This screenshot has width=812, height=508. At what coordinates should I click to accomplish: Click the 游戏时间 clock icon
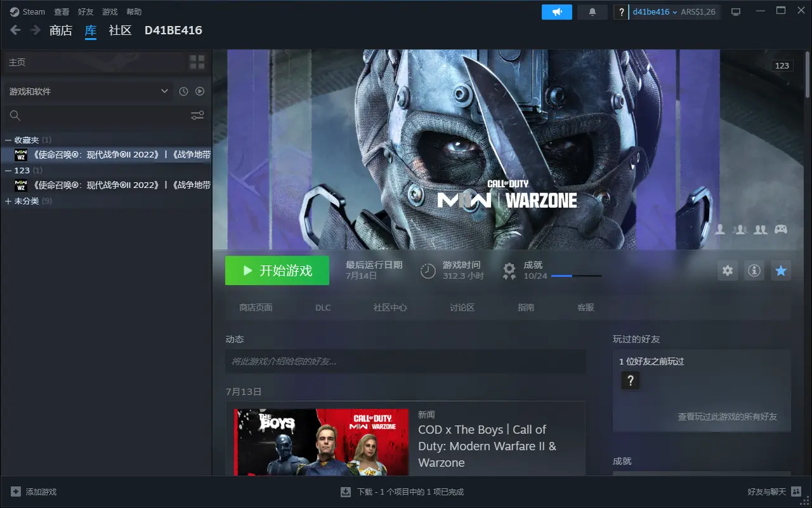click(x=428, y=271)
